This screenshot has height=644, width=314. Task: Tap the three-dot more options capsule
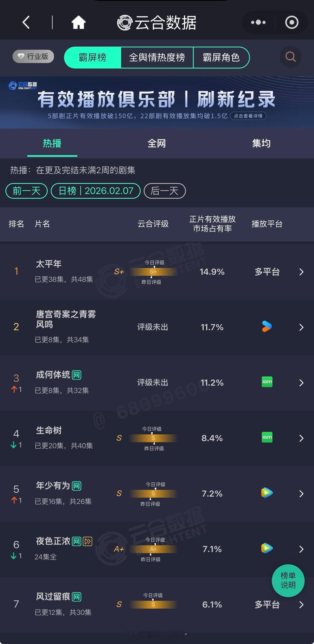pos(258,22)
